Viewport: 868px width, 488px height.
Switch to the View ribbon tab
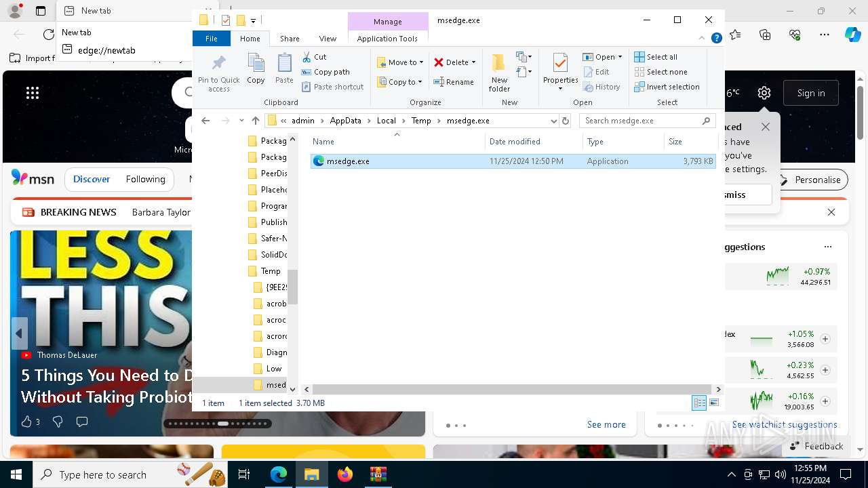tap(328, 39)
